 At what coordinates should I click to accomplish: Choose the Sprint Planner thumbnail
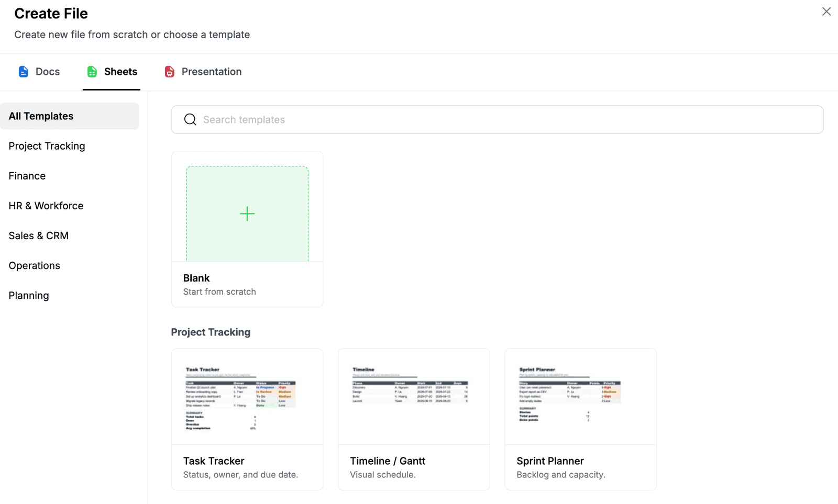click(x=580, y=397)
